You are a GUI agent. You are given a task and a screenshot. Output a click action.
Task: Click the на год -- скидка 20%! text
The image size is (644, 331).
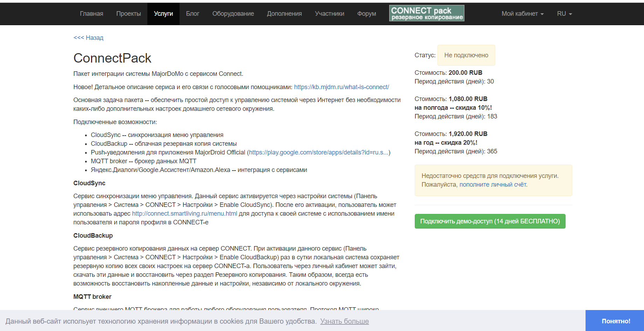(x=446, y=143)
